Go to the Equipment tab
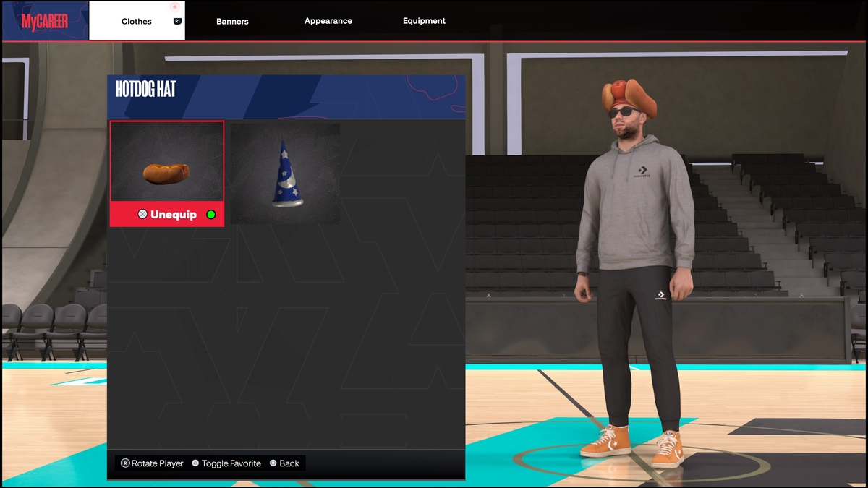868x488 pixels. point(424,21)
